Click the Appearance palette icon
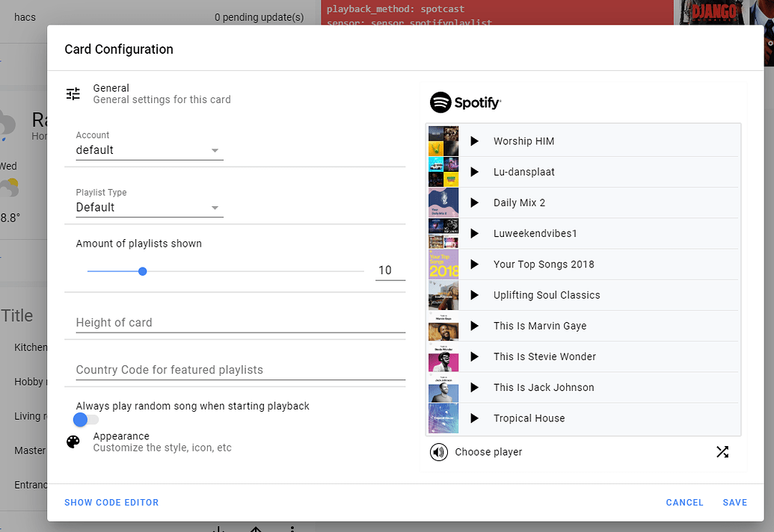Viewport: 774px width, 532px height. click(73, 442)
